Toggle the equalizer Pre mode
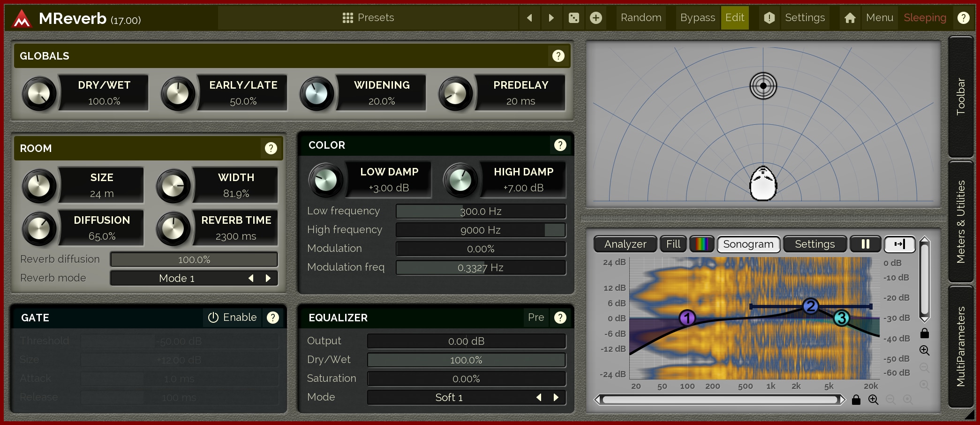Image resolution: width=980 pixels, height=425 pixels. [535, 318]
